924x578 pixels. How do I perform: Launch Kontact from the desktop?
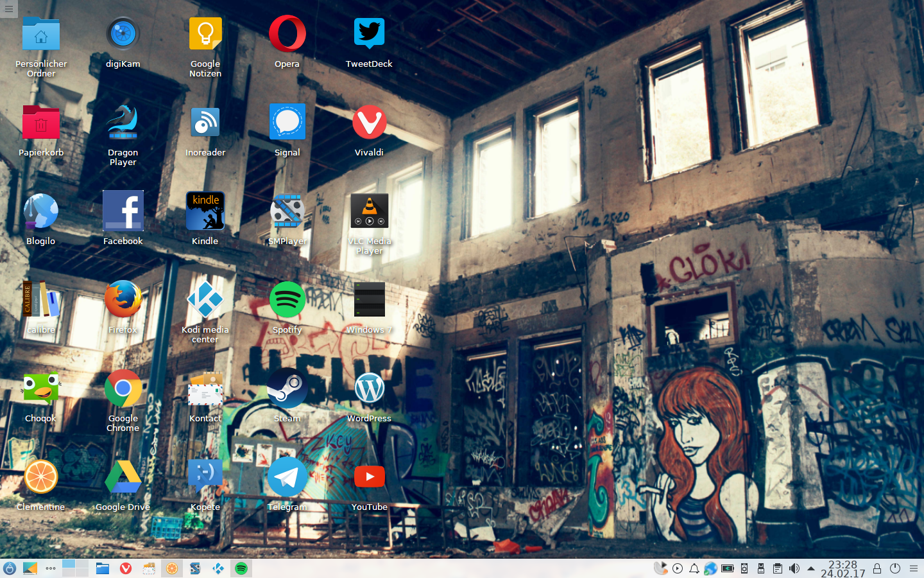205,389
